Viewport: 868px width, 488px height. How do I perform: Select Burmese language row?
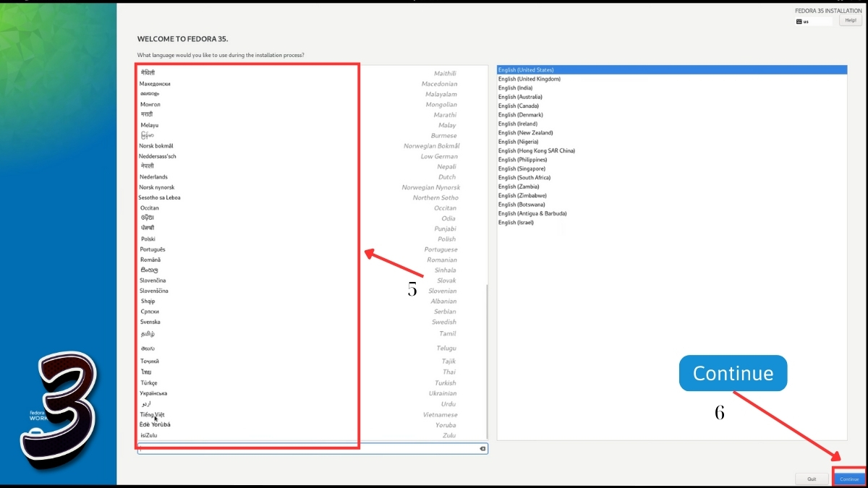pyautogui.click(x=311, y=135)
